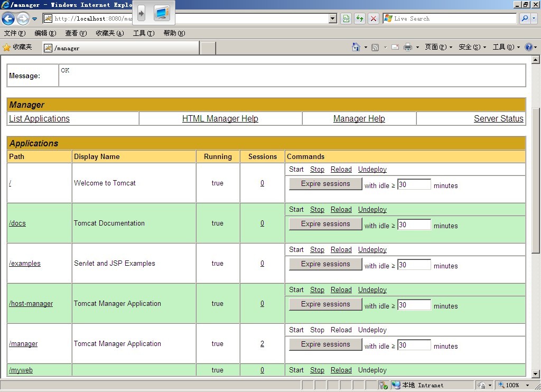Open the /myweb path link
The width and height of the screenshot is (541, 392).
tap(21, 370)
